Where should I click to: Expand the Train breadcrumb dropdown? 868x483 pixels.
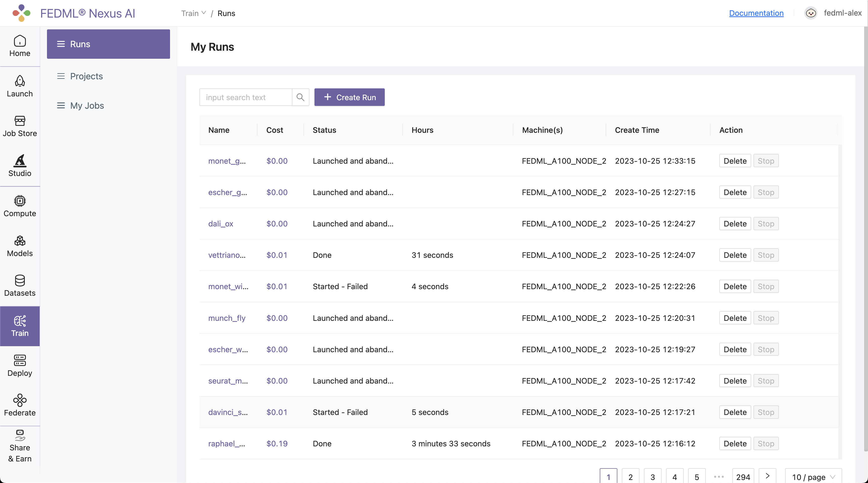click(193, 13)
